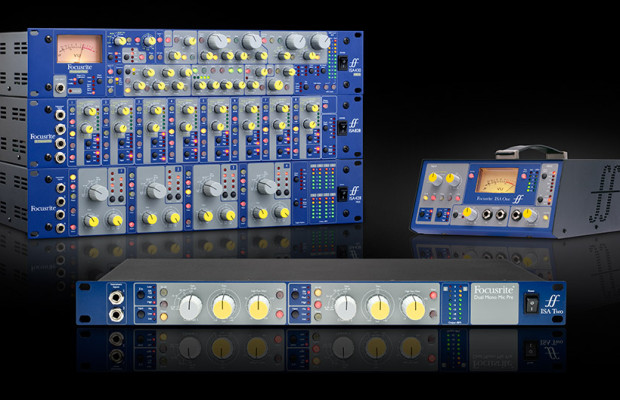Click channel 4's large grey gain knob on ISA428
The height and width of the screenshot is (400, 620).
click(267, 186)
